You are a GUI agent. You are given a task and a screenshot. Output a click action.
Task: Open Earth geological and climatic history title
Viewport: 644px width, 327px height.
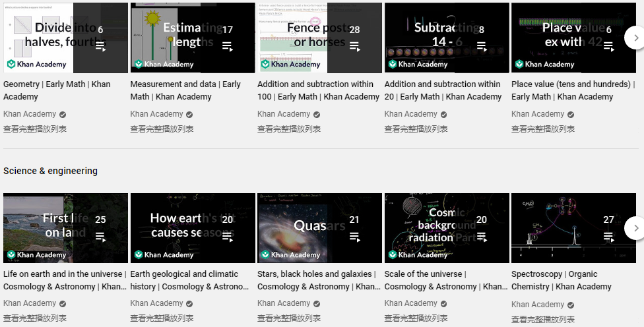click(x=189, y=280)
